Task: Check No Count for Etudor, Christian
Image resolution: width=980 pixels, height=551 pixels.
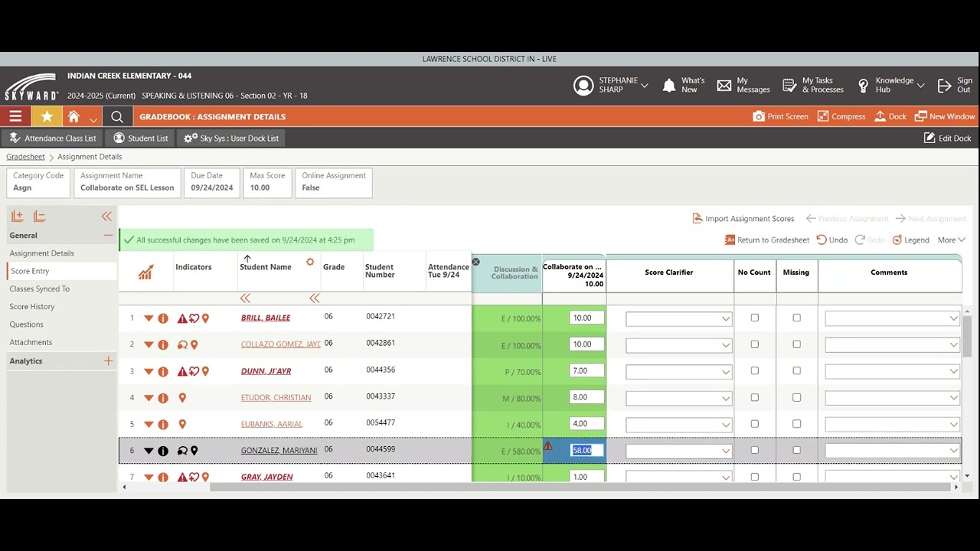Action: pos(754,397)
